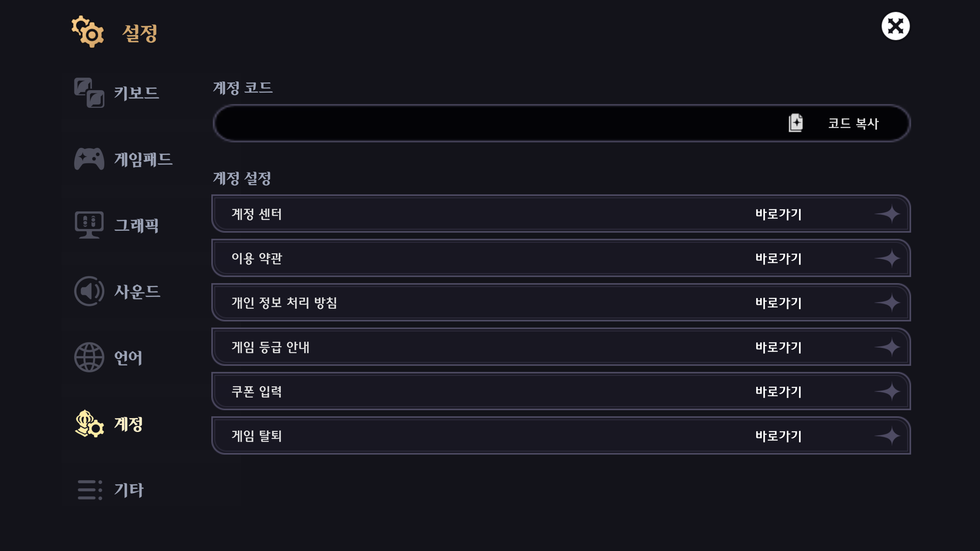Open 이용 약관 바로가기 link
Image resolution: width=980 pixels, height=551 pixels.
(x=778, y=259)
